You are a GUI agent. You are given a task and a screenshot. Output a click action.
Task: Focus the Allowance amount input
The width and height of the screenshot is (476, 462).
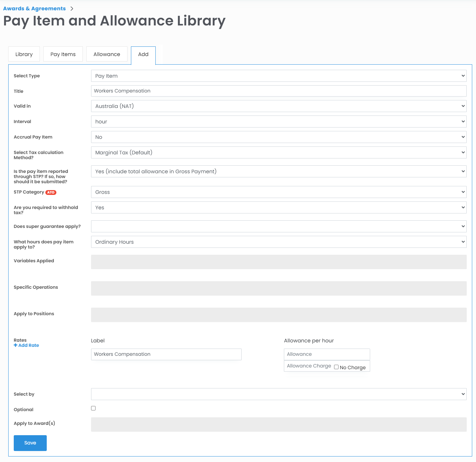pyautogui.click(x=326, y=354)
